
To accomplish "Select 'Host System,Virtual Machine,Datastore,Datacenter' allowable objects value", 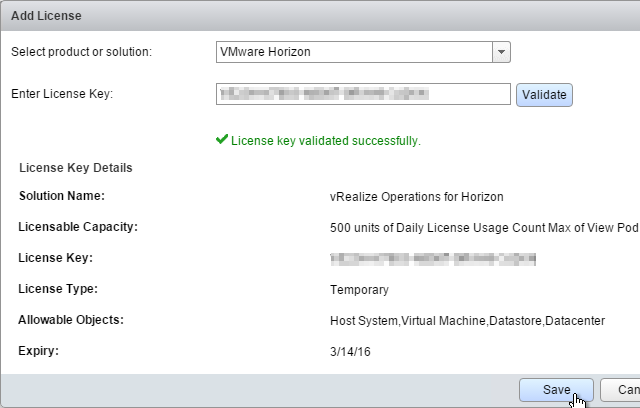I will [x=467, y=321].
